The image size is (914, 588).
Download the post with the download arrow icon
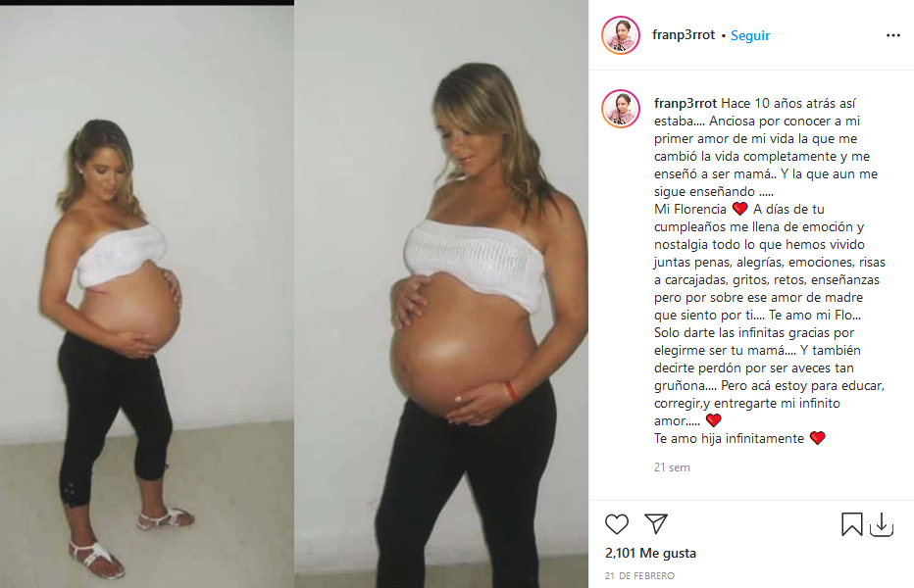tap(882, 524)
